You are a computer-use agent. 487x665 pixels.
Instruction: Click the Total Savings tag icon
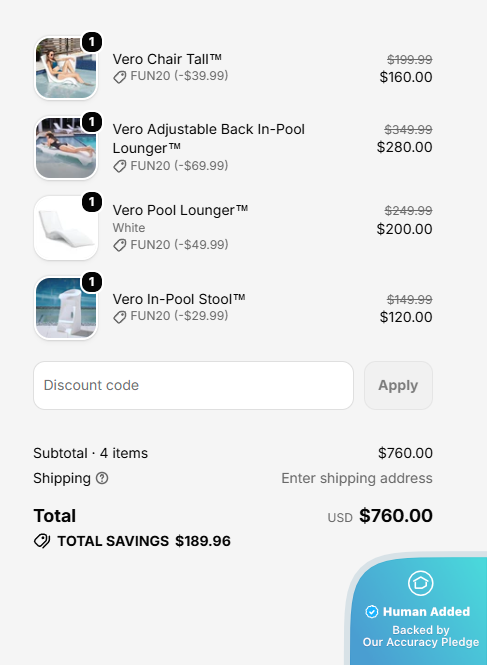tap(42, 541)
